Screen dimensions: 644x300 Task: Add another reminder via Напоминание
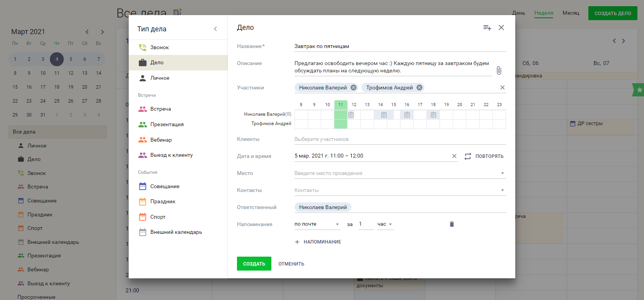(x=318, y=242)
